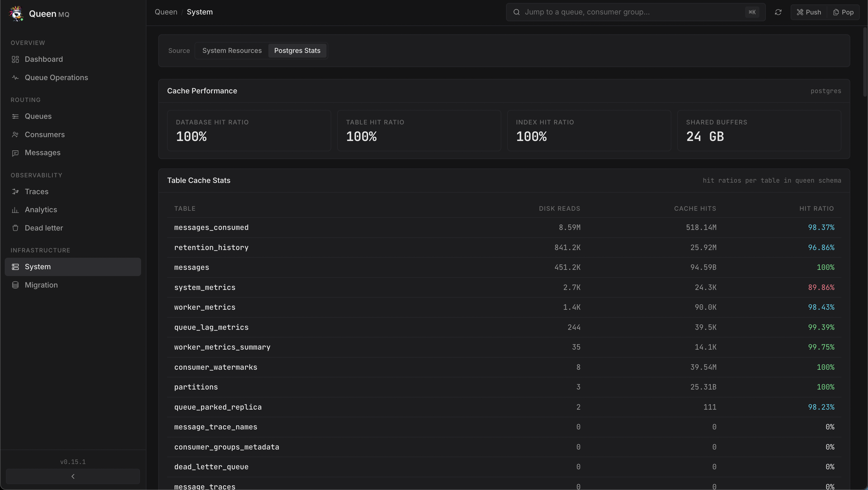
Task: Click the partitions table name
Action: tap(196, 387)
